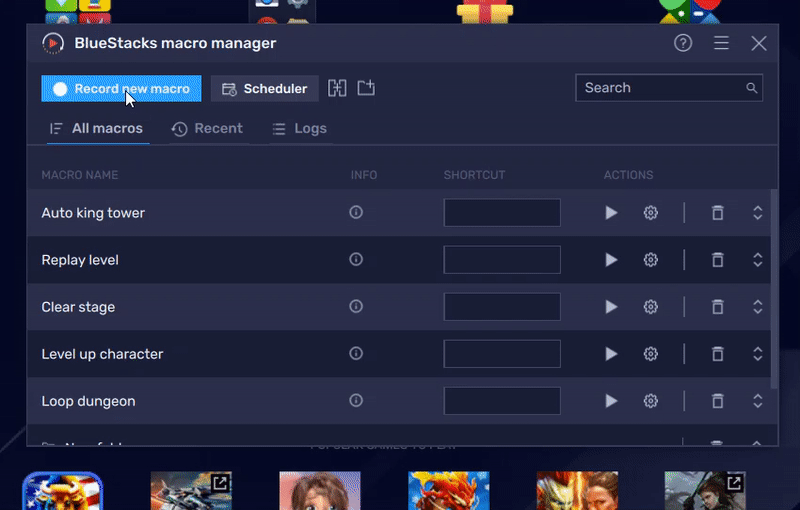Play the Auto king tower macro
This screenshot has height=510, width=800.
611,213
